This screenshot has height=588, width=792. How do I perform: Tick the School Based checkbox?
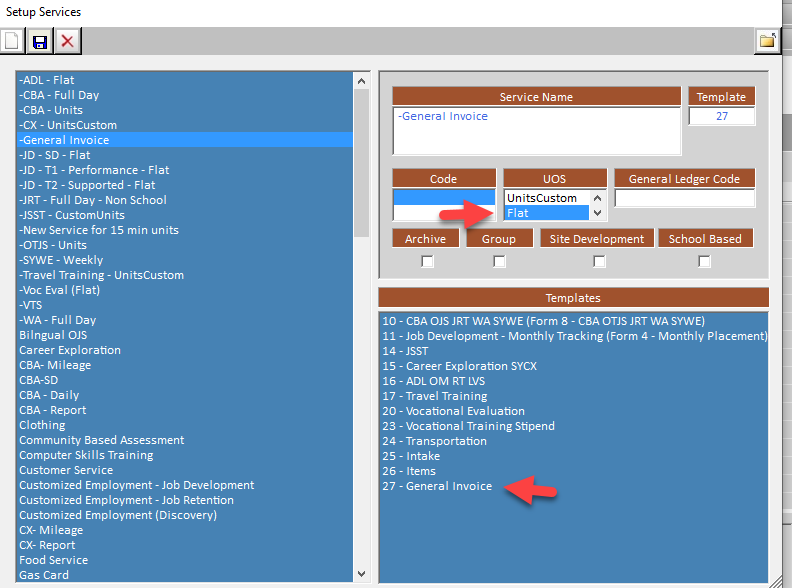click(x=705, y=262)
